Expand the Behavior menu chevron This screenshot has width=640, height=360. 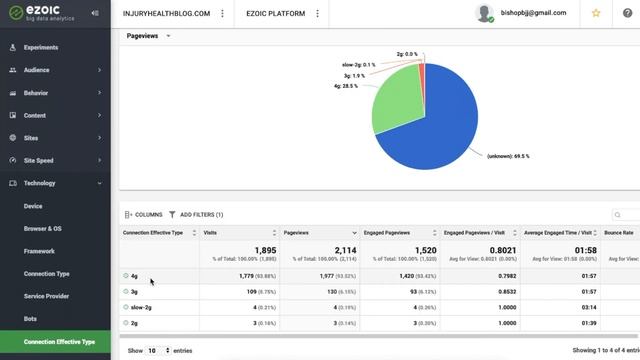click(x=99, y=93)
